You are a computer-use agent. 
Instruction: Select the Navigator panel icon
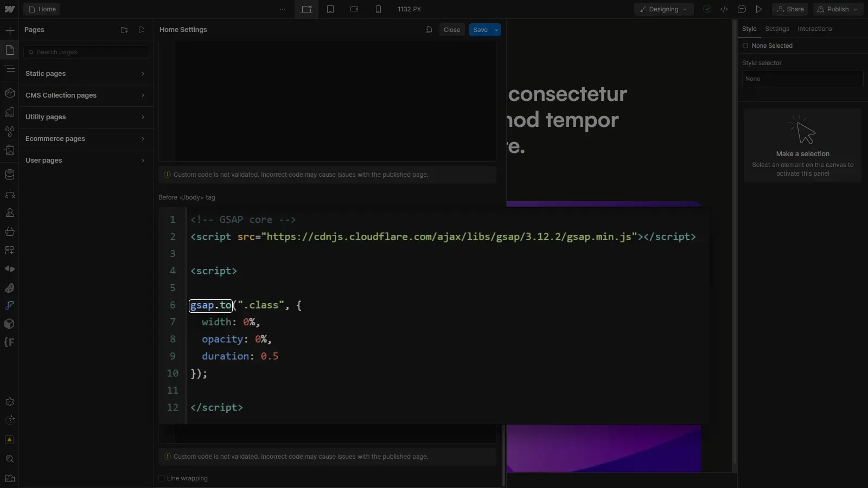click(10, 69)
